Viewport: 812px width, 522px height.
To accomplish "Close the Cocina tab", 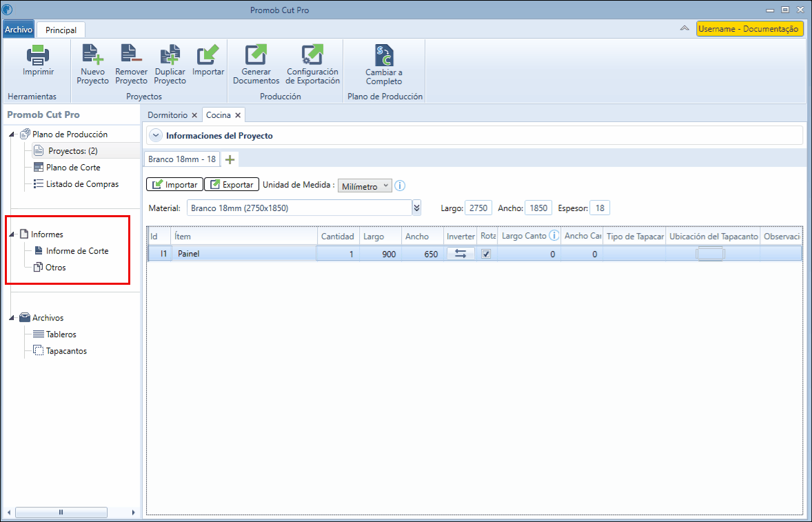I will [238, 115].
